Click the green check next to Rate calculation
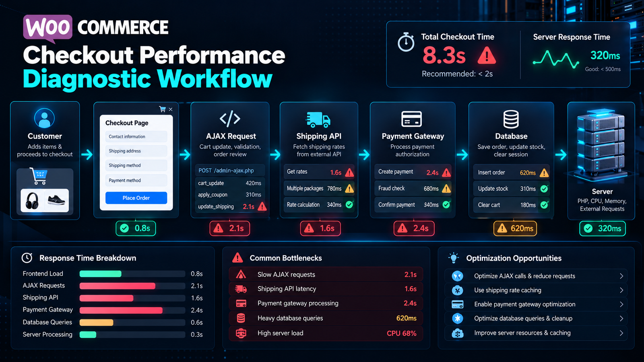 [x=349, y=205]
